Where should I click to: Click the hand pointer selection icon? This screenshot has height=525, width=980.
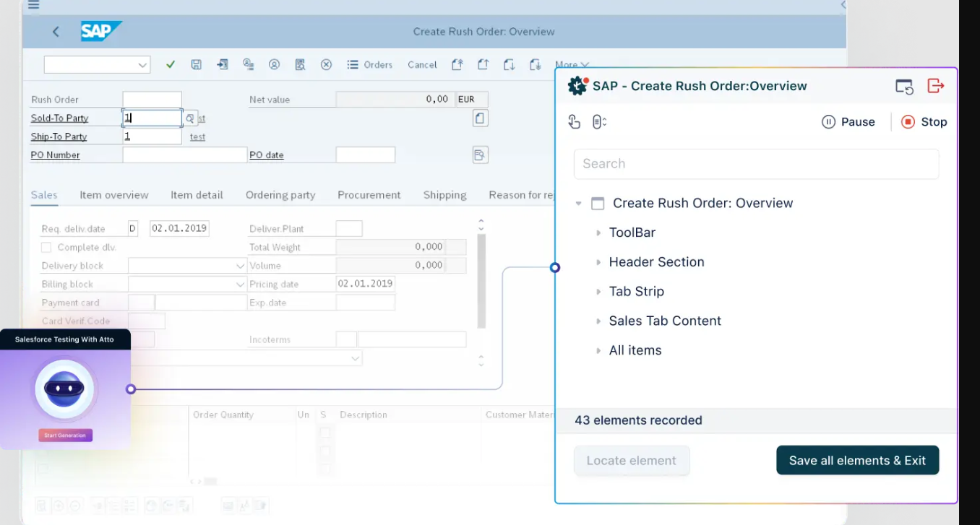pyautogui.click(x=575, y=122)
